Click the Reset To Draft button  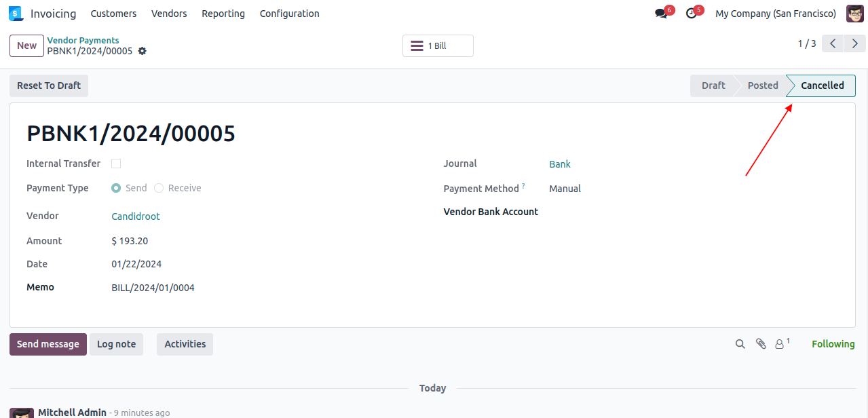[49, 85]
